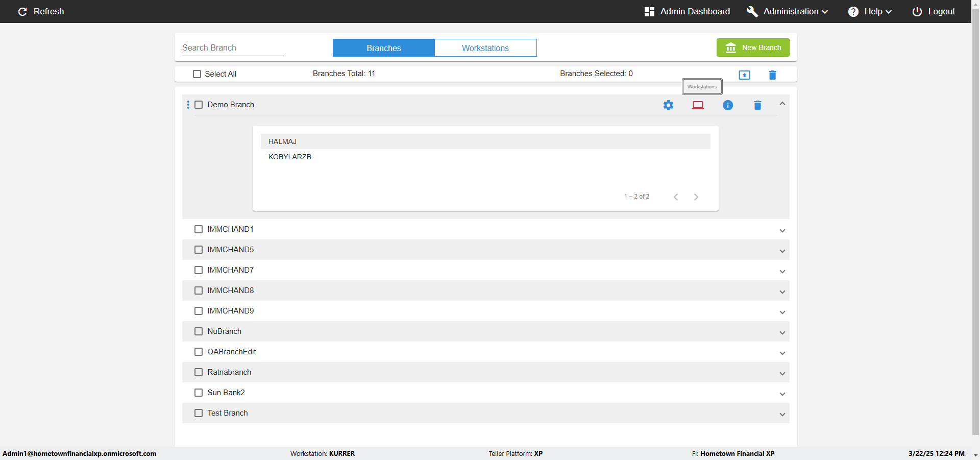
Task: Open the Help dropdown menu
Action: [878, 11]
